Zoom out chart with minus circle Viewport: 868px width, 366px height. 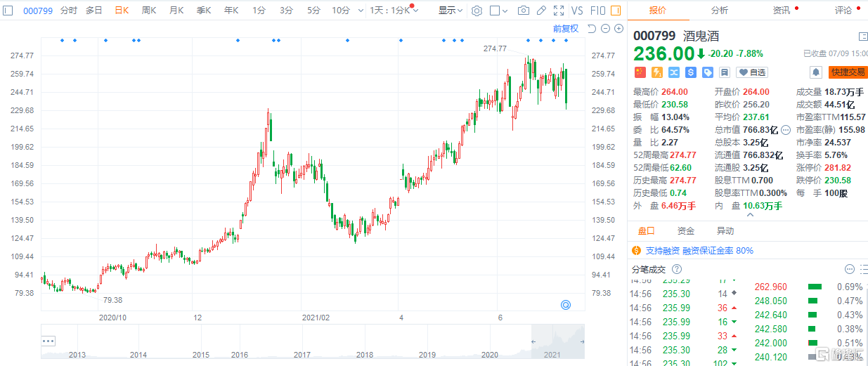click(x=605, y=29)
